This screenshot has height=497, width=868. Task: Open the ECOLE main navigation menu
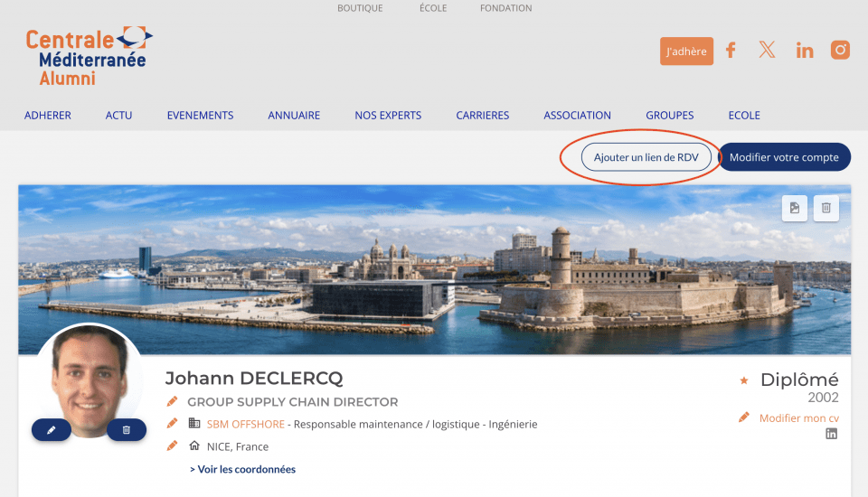pyautogui.click(x=744, y=116)
